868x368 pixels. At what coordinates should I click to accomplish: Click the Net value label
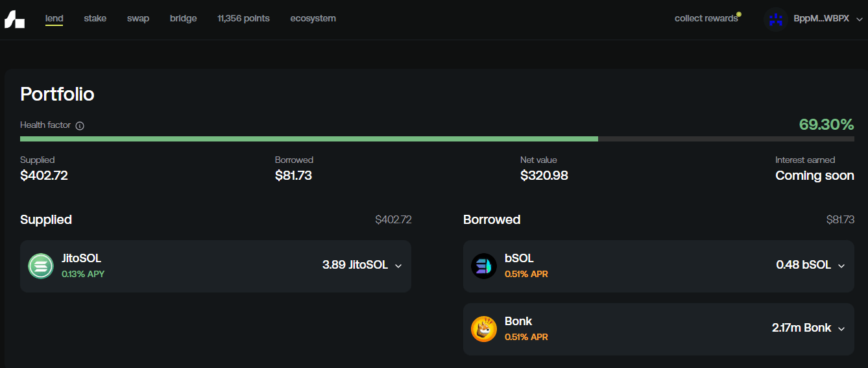[538, 160]
